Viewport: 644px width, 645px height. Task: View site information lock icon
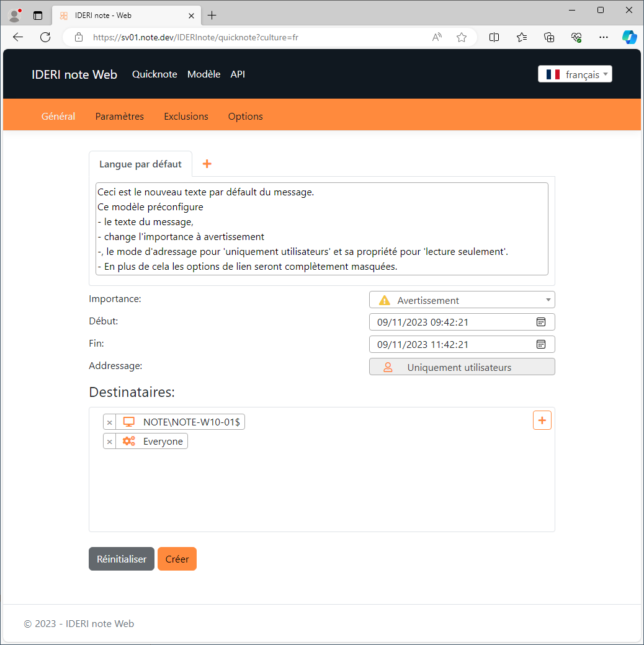(79, 37)
